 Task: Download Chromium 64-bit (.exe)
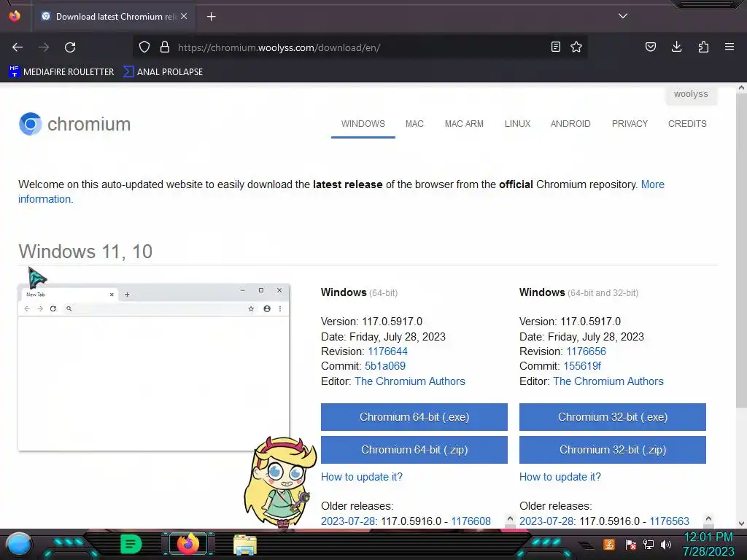click(414, 417)
